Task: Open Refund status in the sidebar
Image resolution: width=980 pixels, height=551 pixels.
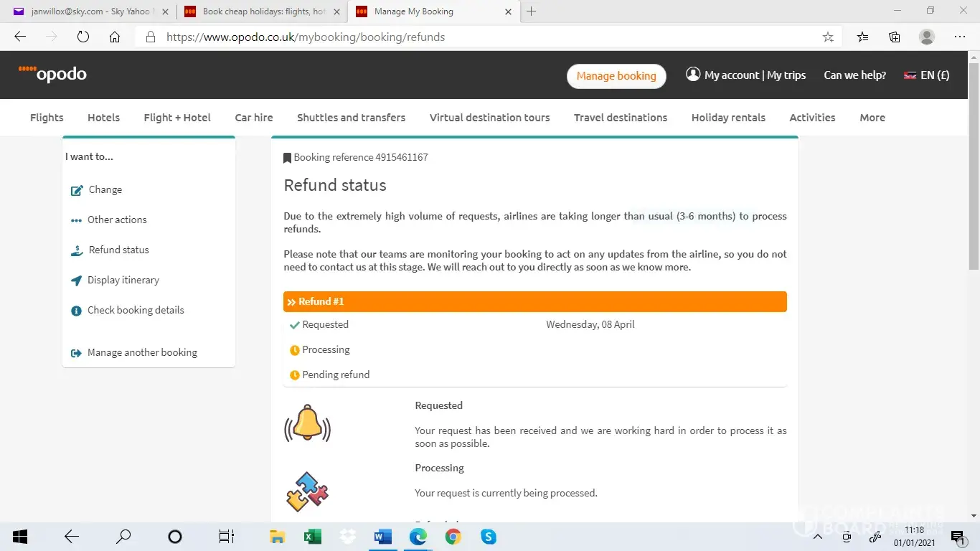Action: click(x=110, y=250)
